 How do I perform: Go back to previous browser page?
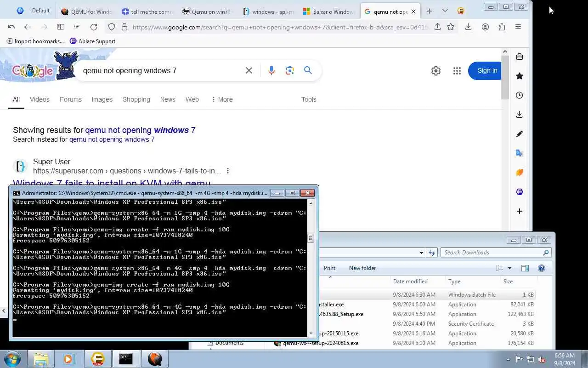pos(28,27)
